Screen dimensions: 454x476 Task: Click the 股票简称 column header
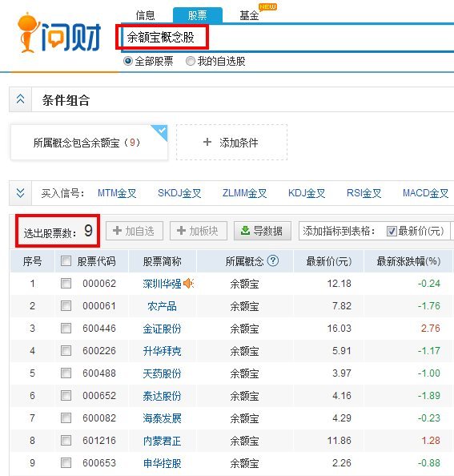pos(162,261)
